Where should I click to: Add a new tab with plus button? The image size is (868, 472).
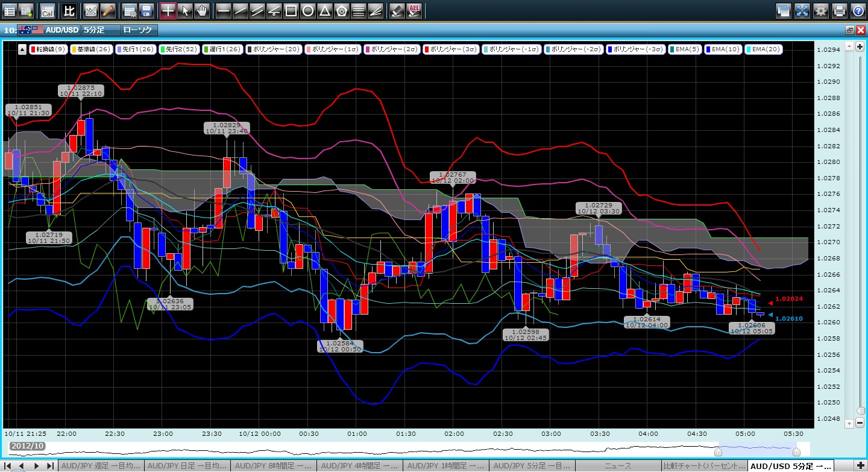(x=859, y=466)
